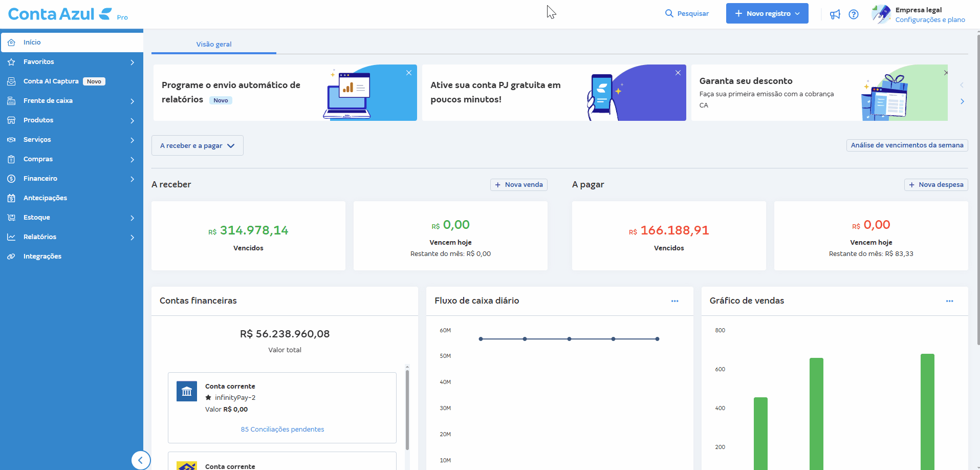
Task: Open the Antecipações sidebar icon
Action: click(11, 198)
